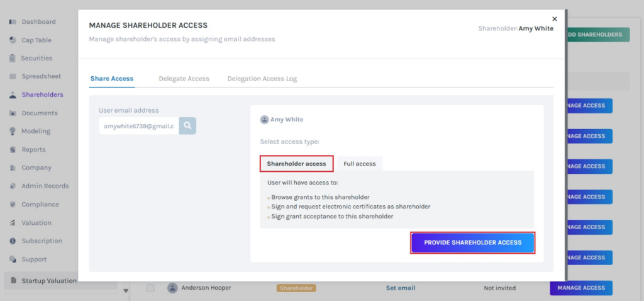Click Manage Access for Anderson Hooper

coord(580,288)
